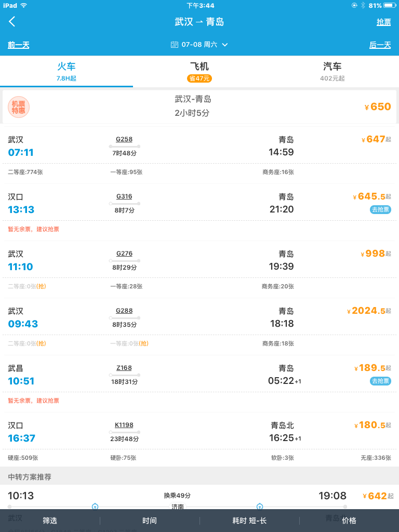Tap 去抢票 button for G316 train
Screen dimensions: 399x532
(380, 210)
